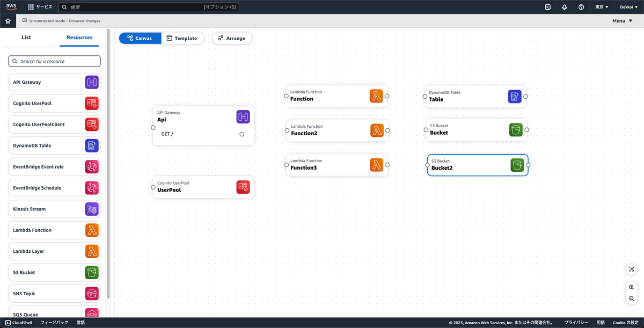Add EventBridge Event rule from palette
The image size is (644, 328).
[x=54, y=167]
